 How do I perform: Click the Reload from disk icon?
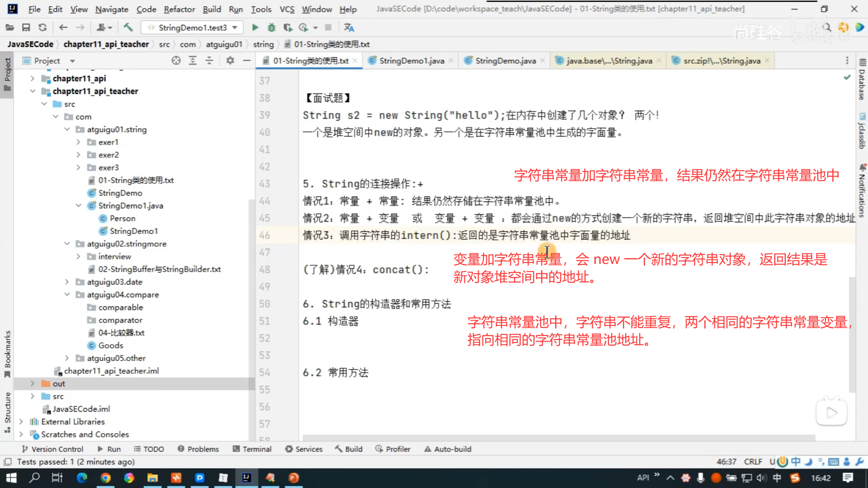[42, 28]
